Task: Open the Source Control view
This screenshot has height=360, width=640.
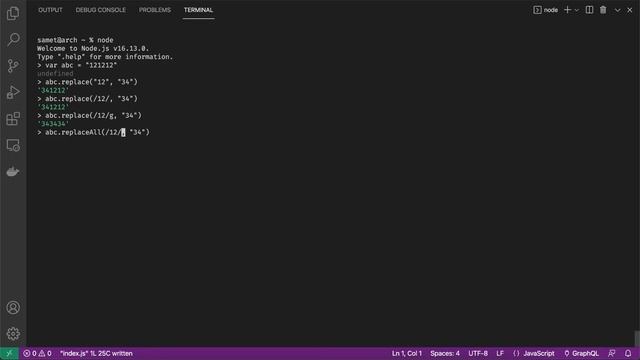Action: point(13,66)
